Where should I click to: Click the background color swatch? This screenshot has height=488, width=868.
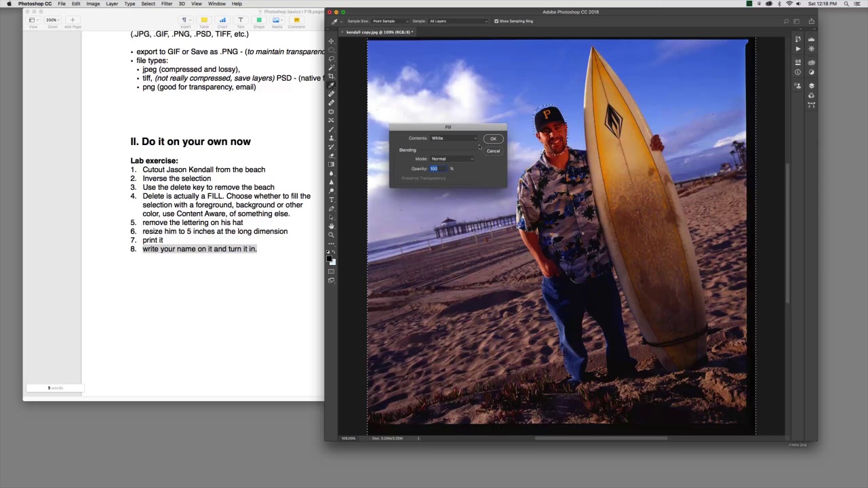pos(333,262)
